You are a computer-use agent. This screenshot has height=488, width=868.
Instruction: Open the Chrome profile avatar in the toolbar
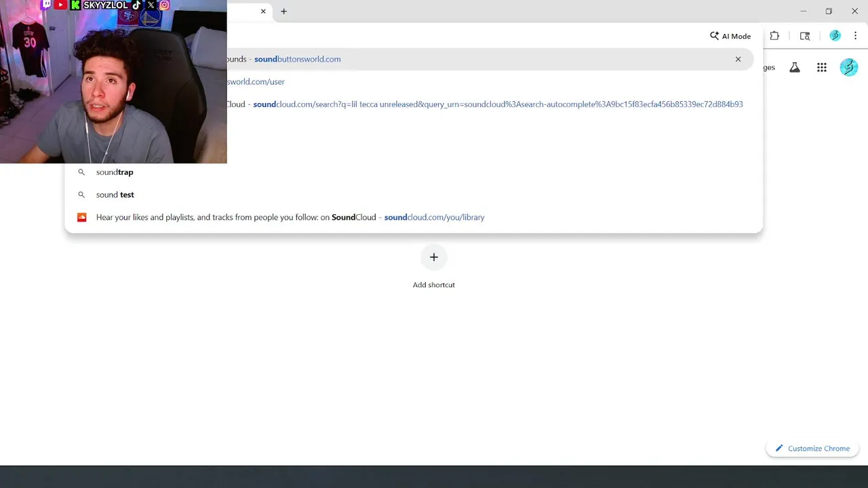835,36
